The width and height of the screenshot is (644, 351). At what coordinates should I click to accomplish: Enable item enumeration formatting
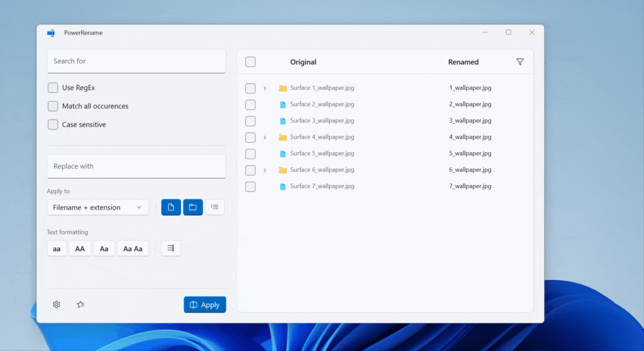tap(170, 248)
